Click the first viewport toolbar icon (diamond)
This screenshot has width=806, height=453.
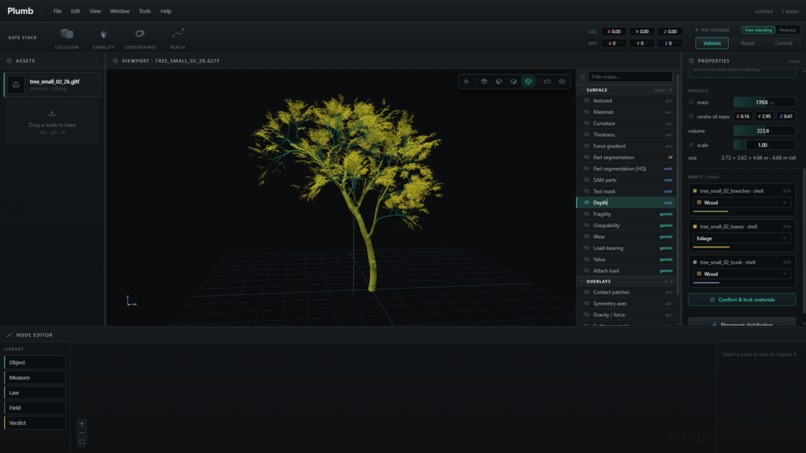pyautogui.click(x=466, y=82)
